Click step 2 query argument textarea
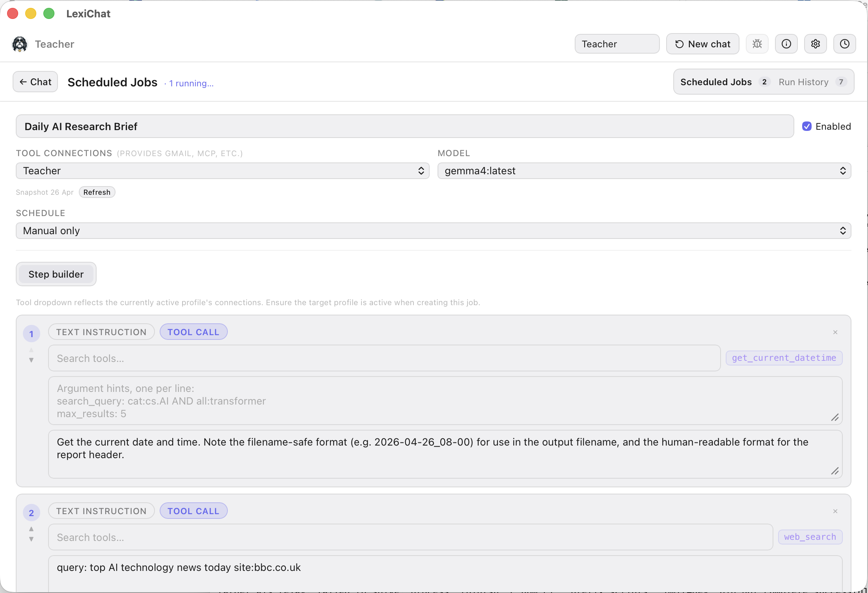This screenshot has height=593, width=868. tap(445, 574)
